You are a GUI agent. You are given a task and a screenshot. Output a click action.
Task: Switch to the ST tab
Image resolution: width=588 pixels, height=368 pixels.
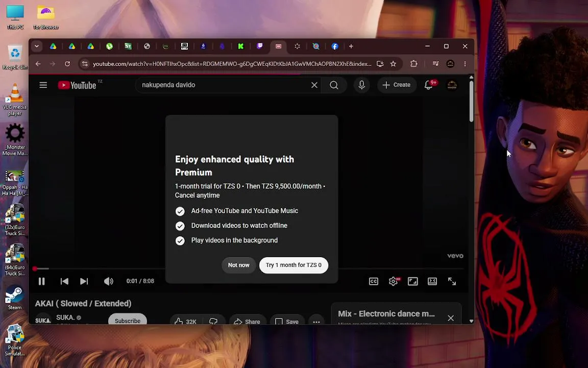click(128, 46)
